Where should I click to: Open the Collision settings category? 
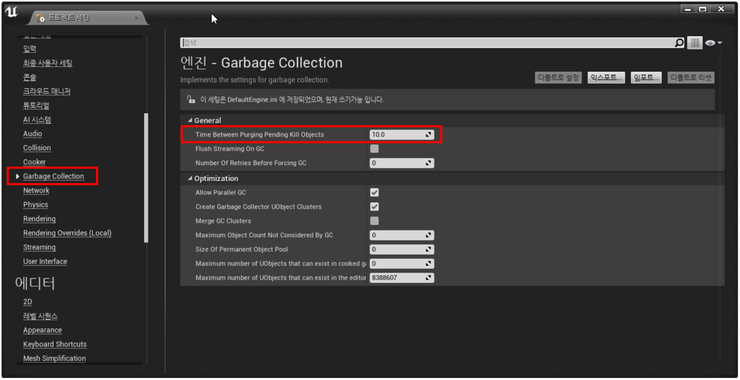coord(37,148)
